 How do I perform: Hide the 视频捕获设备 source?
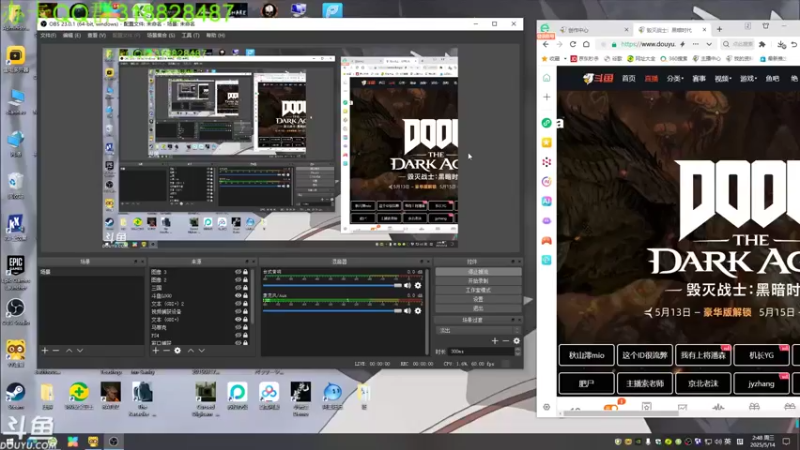238,311
